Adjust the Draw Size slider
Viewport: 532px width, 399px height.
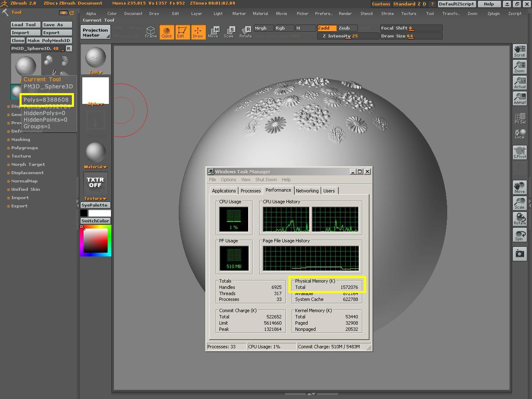(411, 36)
